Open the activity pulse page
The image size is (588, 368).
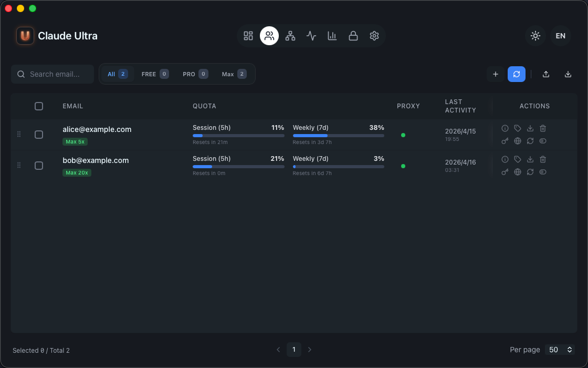[x=311, y=36]
